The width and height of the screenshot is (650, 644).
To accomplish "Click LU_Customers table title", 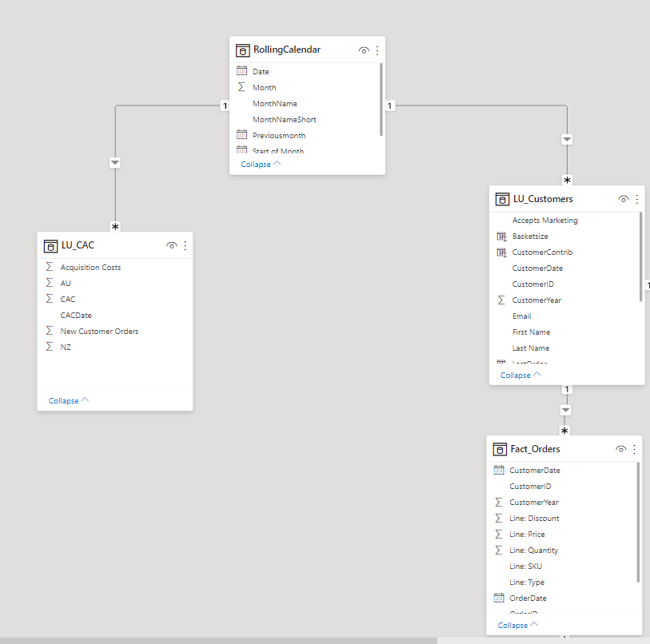I will tap(543, 199).
